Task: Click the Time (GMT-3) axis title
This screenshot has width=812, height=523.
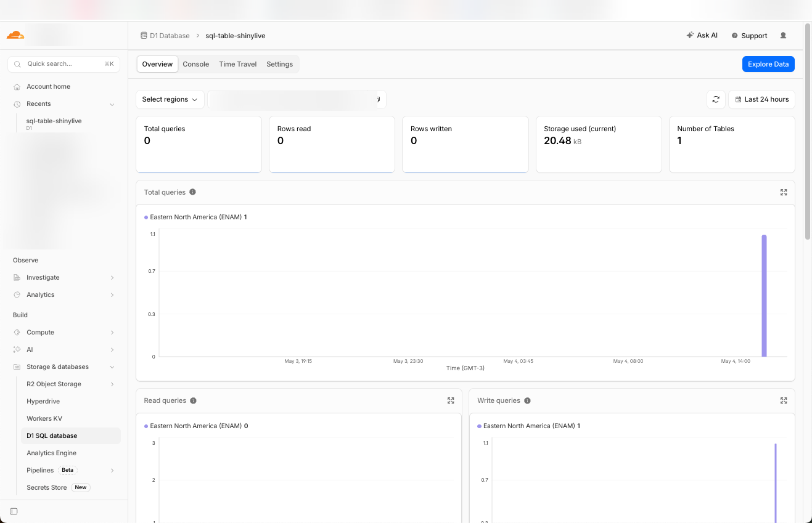Action: pos(465,368)
